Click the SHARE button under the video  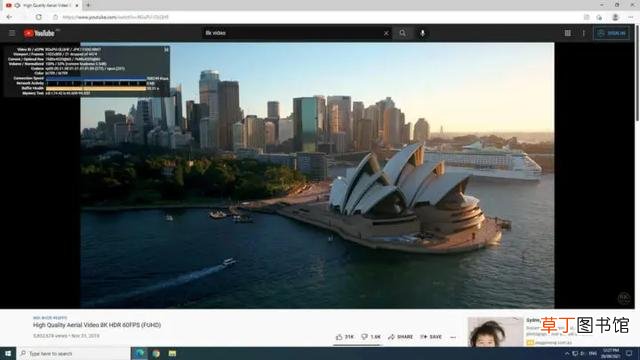(x=400, y=337)
